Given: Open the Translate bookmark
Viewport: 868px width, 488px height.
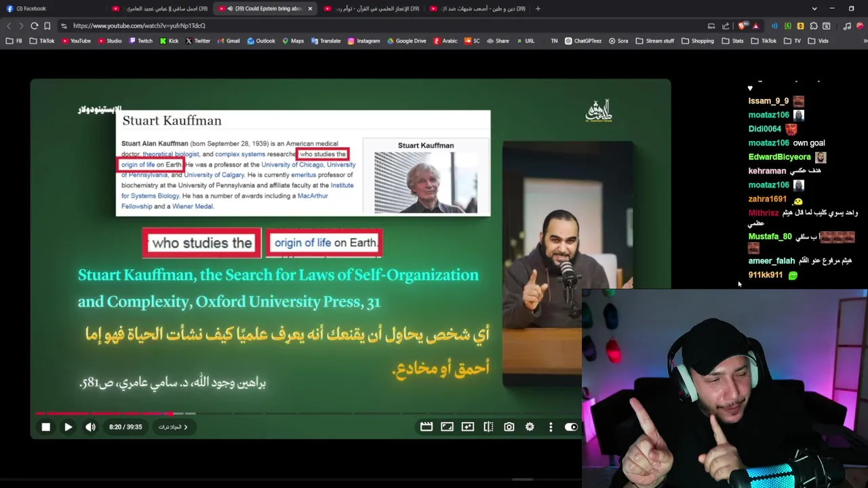Looking at the screenshot, I should [325, 41].
